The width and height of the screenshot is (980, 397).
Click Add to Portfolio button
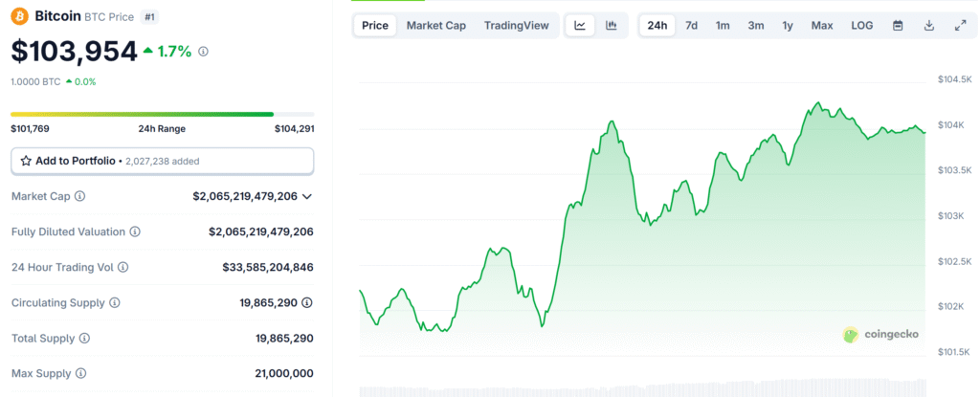162,162
